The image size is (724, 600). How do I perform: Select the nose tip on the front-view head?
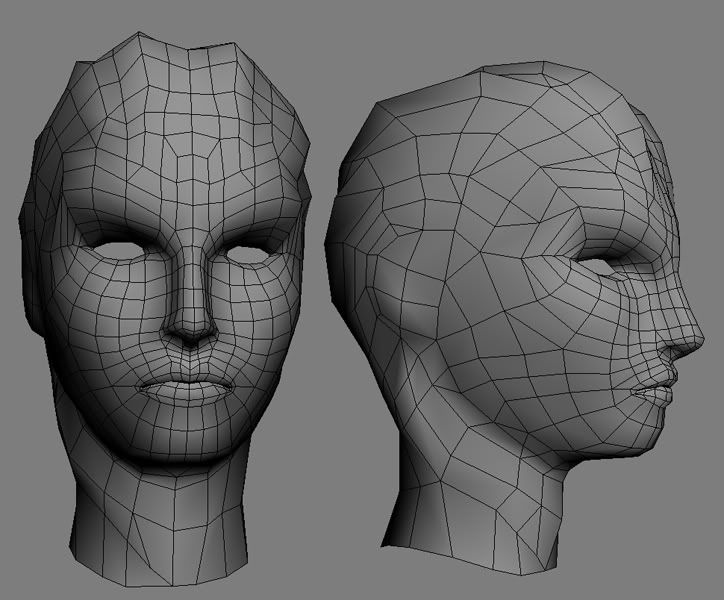188,335
